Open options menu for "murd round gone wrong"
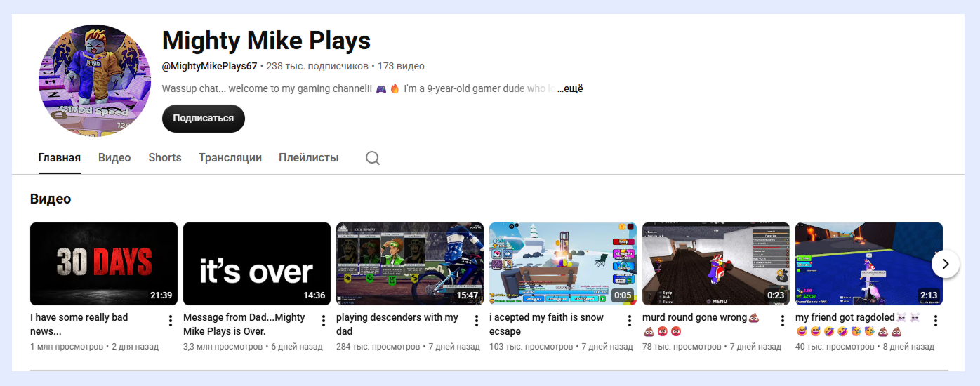The height and width of the screenshot is (386, 980). click(783, 321)
